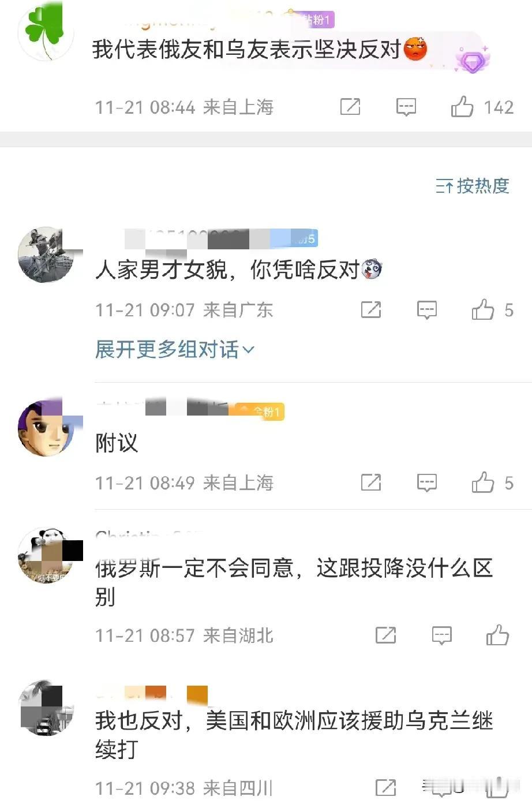Share the 附议 comment
This screenshot has width=532, height=804.
(x=371, y=483)
